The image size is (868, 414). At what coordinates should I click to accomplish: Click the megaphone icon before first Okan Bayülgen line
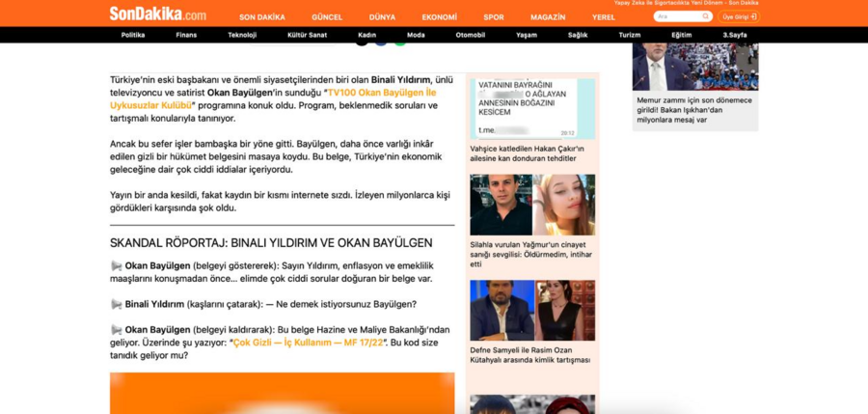pos(117,265)
